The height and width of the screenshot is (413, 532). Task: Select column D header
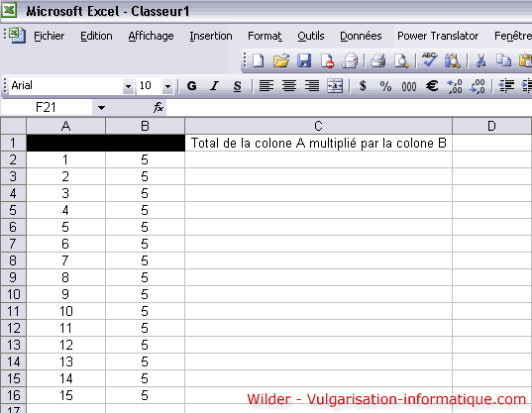coord(491,126)
